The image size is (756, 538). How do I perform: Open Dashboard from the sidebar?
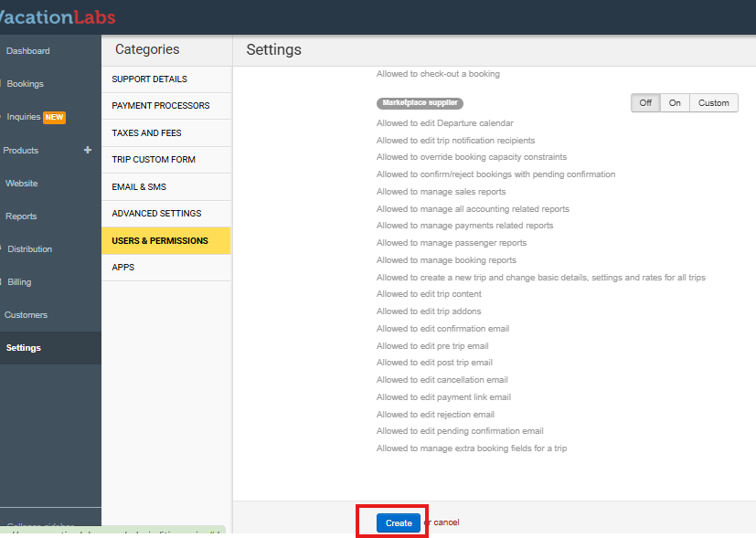pyautogui.click(x=27, y=51)
